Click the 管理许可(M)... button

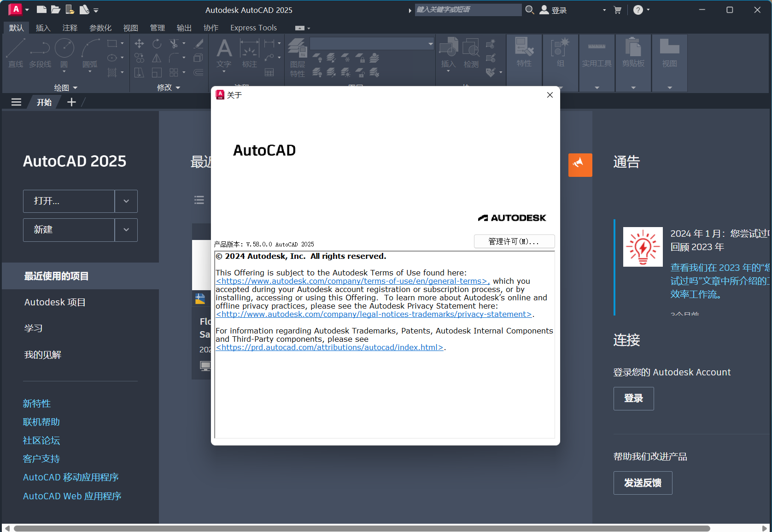tap(514, 241)
